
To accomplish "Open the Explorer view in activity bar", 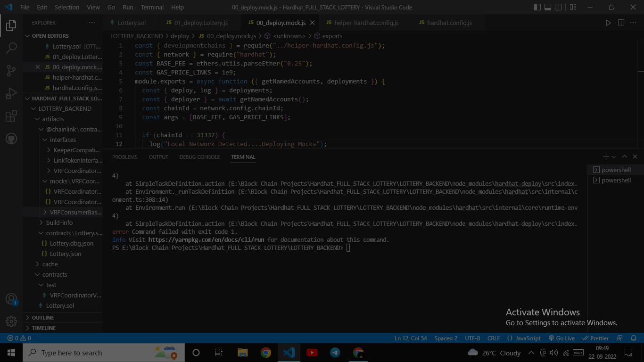I will point(11,25).
